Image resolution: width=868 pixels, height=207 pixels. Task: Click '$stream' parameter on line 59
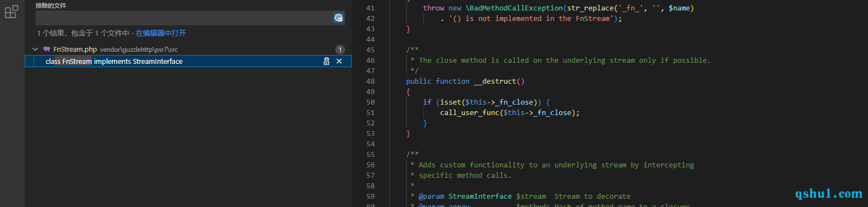531,197
